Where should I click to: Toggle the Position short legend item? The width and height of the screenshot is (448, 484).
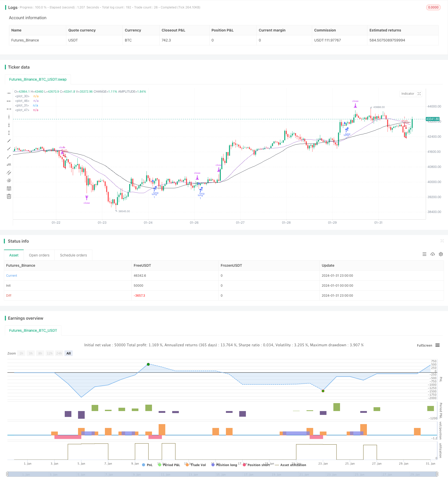pos(256,465)
